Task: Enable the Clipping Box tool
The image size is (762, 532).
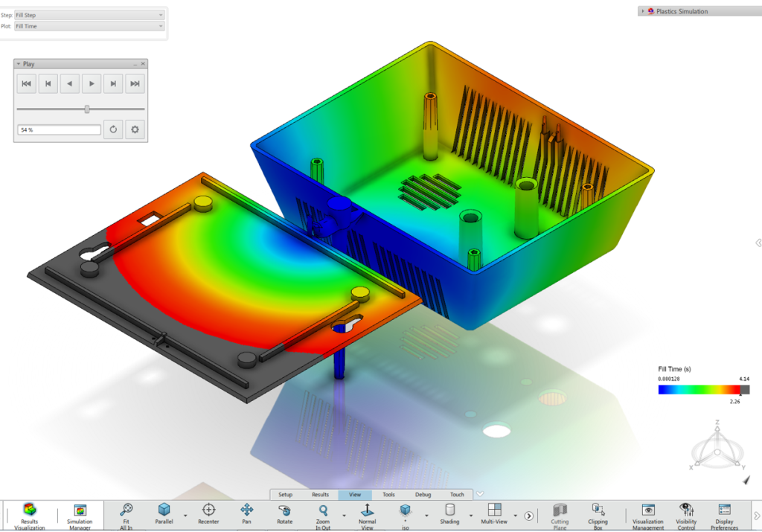Action: click(598, 515)
